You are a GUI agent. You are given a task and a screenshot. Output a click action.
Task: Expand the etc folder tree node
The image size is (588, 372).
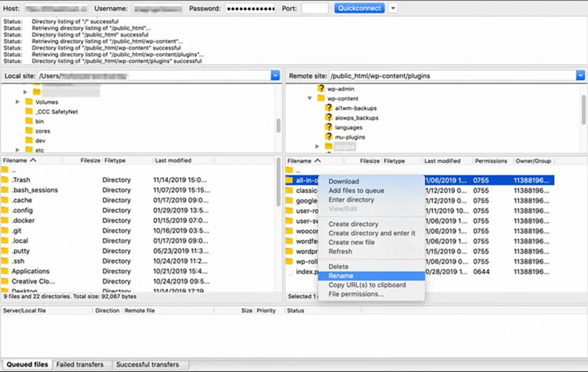(18, 150)
